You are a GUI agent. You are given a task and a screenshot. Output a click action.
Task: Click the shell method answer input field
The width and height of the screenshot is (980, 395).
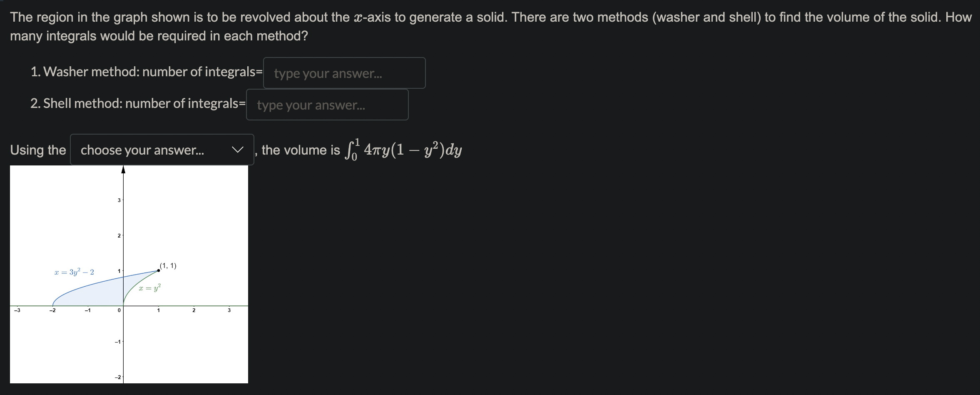327,105
